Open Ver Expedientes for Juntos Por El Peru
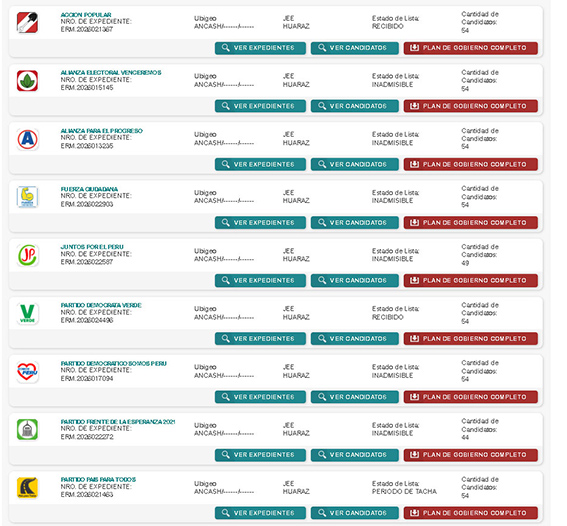 point(260,281)
